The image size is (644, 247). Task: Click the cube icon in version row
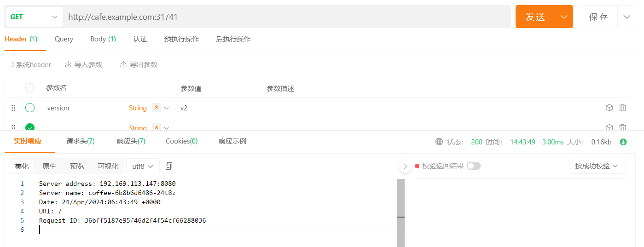(609, 108)
